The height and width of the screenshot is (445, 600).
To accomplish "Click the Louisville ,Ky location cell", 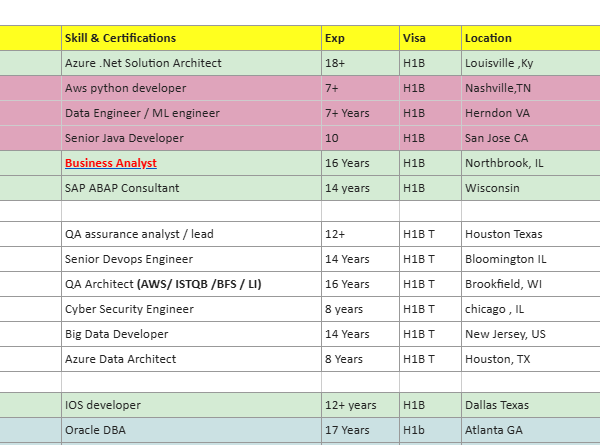I will click(x=531, y=63).
